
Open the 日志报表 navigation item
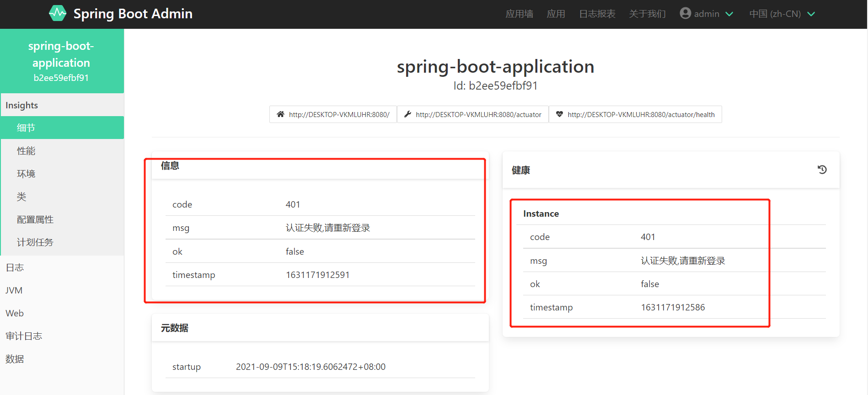click(597, 14)
